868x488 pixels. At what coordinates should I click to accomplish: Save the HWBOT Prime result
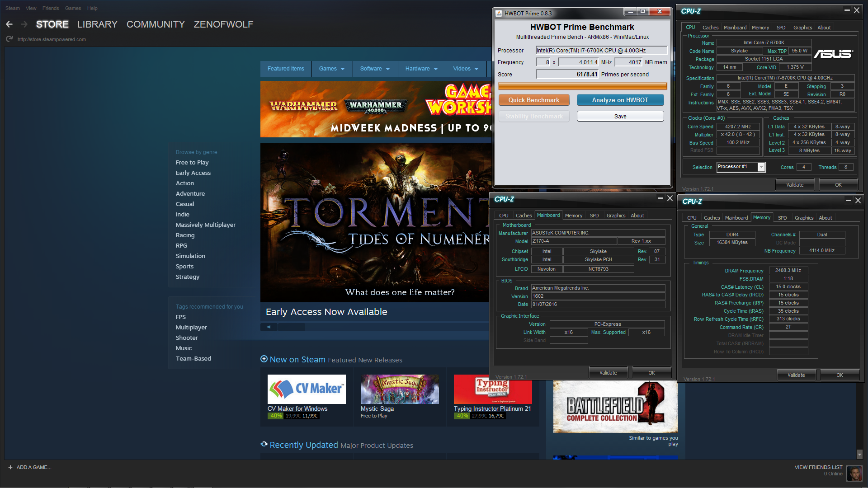[620, 116]
